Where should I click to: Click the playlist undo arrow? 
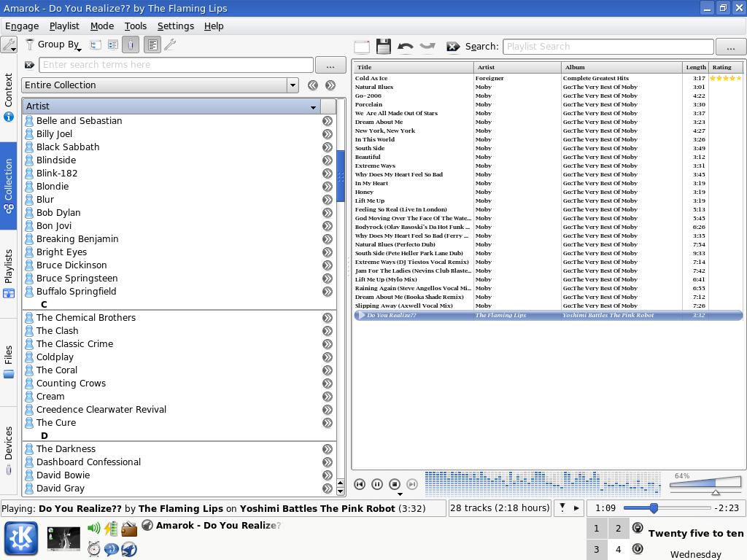click(406, 46)
